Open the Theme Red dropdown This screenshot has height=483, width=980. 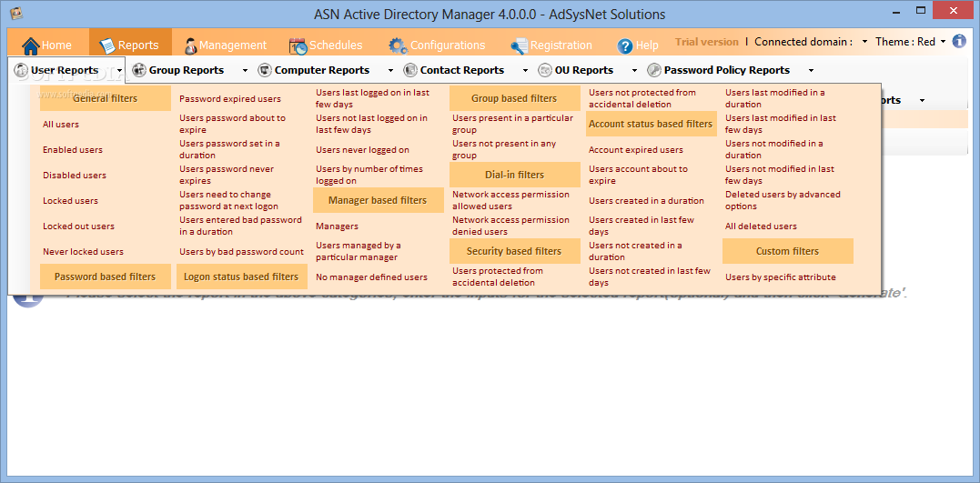(x=943, y=42)
